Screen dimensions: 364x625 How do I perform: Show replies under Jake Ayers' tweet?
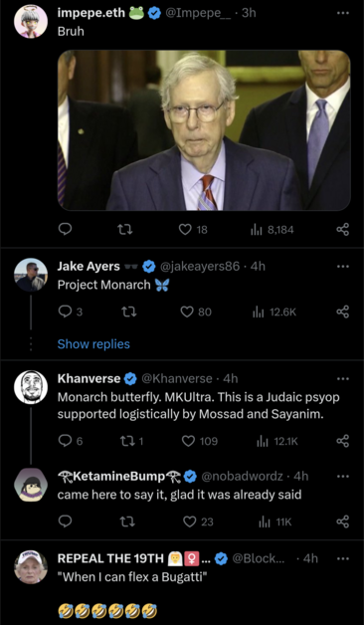[93, 344]
